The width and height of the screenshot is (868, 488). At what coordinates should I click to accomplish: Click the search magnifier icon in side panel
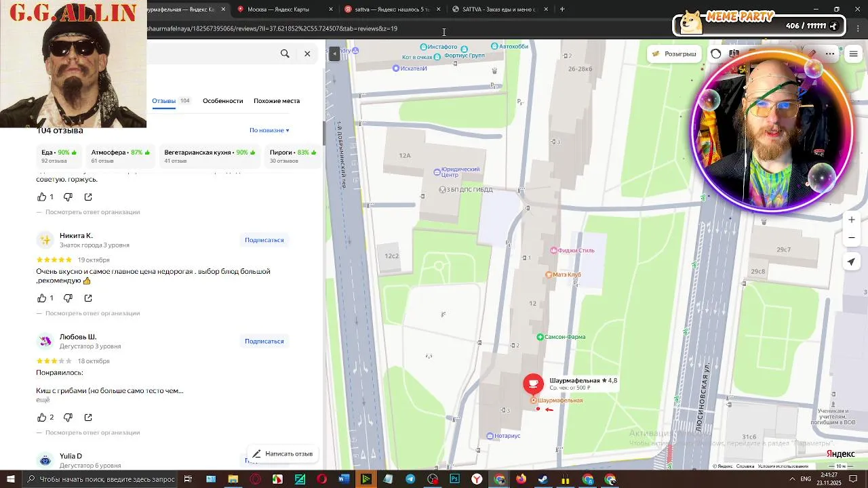285,54
